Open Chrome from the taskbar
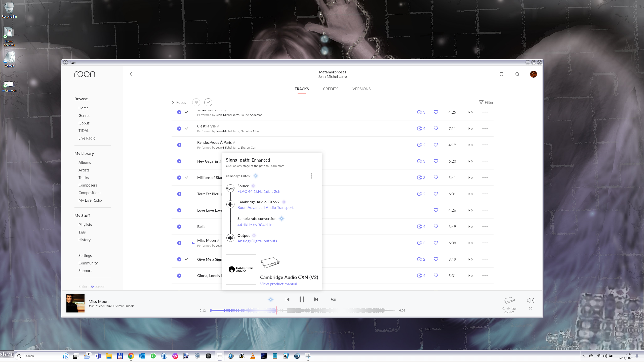This screenshot has width=644, height=362. pyautogui.click(x=131, y=356)
